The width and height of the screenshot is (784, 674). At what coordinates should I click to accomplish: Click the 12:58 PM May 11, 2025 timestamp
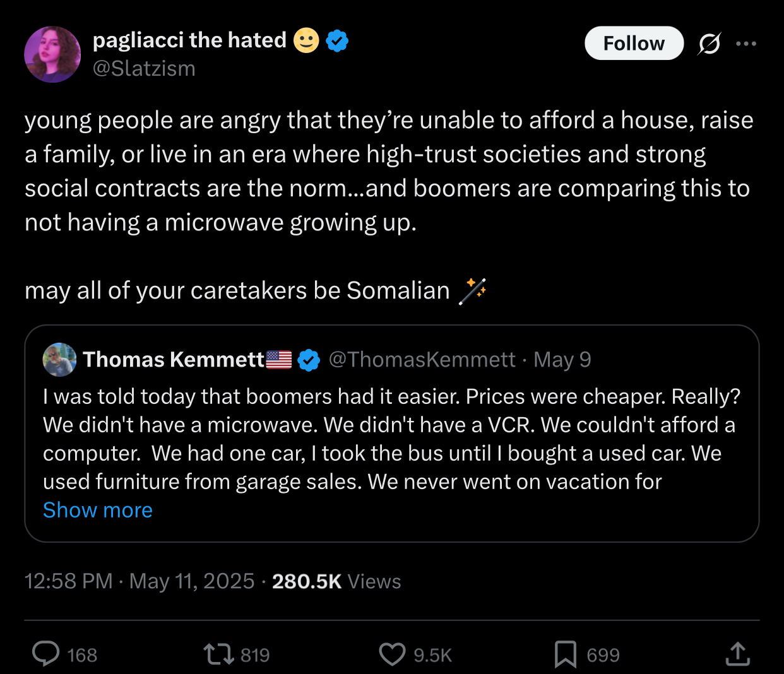click(x=139, y=581)
